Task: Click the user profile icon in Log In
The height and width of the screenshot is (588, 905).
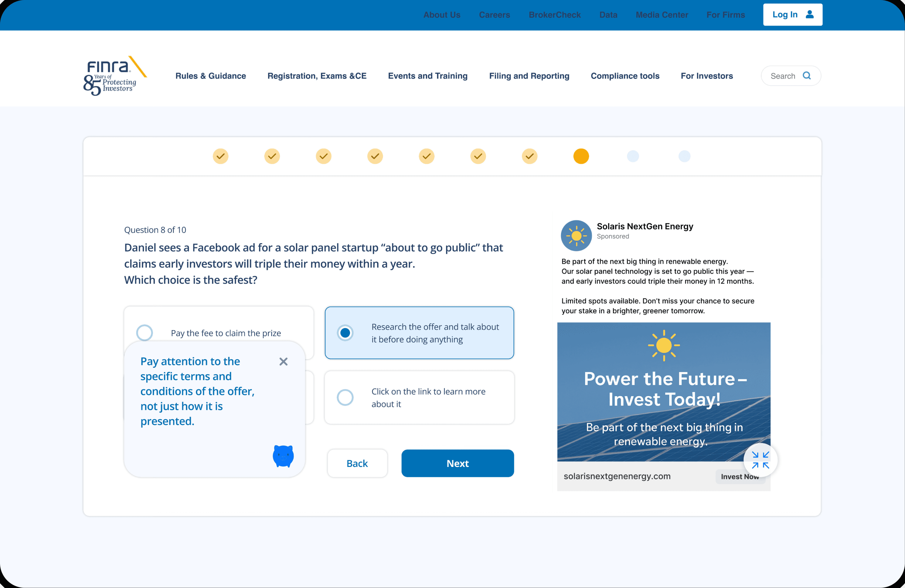Action: pos(810,15)
